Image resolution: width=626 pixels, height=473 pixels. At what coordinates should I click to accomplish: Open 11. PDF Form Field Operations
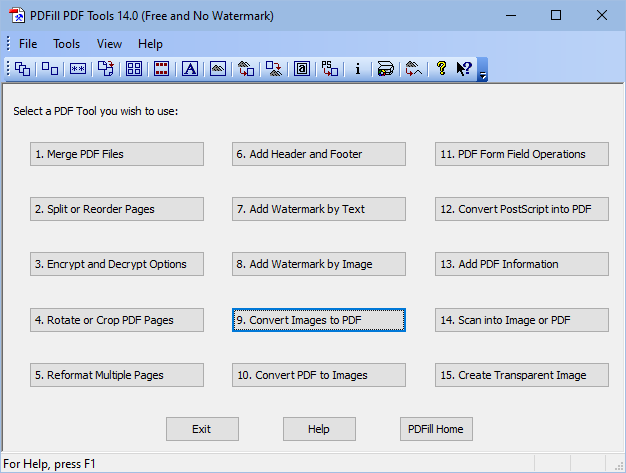522,154
